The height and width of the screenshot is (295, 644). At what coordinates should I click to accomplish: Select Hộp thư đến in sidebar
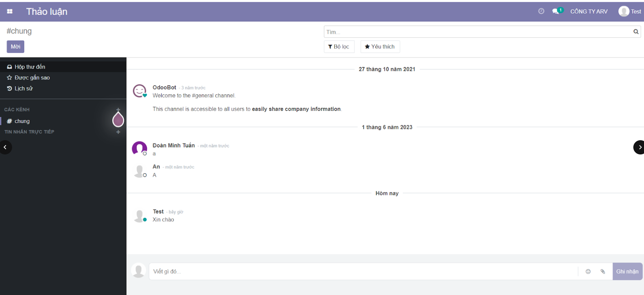[x=30, y=67]
